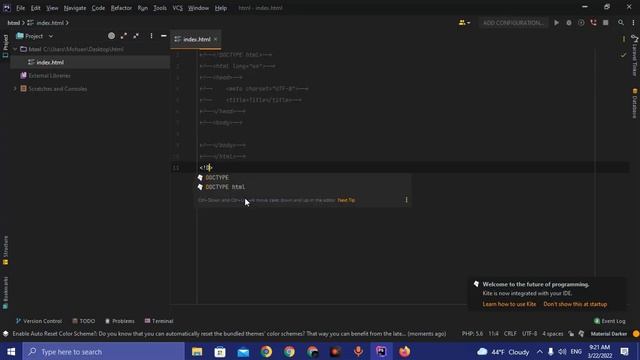Click the Select Opened File target icon

pos(111,36)
